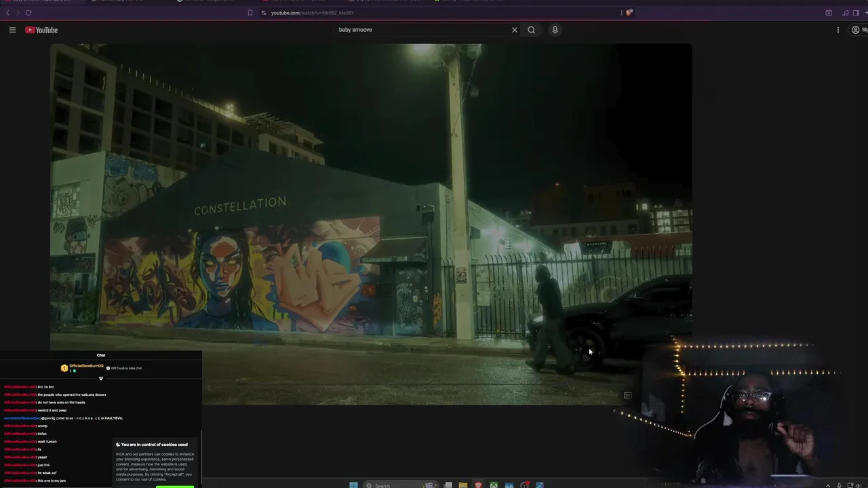Click the 'Chat' panel header
Screen dimensions: 868x488
101,355
